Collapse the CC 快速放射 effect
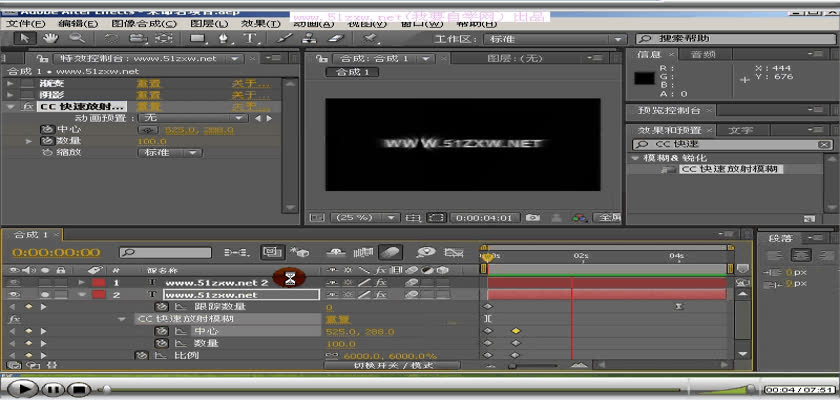840x400 pixels. [x=10, y=107]
